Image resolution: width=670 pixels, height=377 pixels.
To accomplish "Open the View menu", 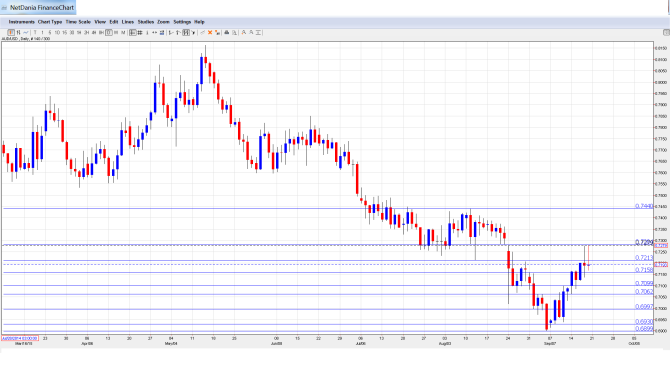I will tap(100, 22).
